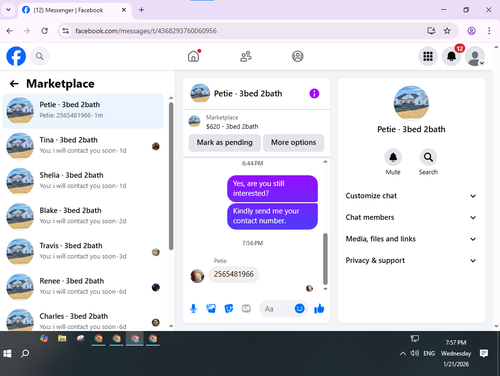The height and width of the screenshot is (376, 500).
Task: Open the large house photo in info panel
Action: 411,103
